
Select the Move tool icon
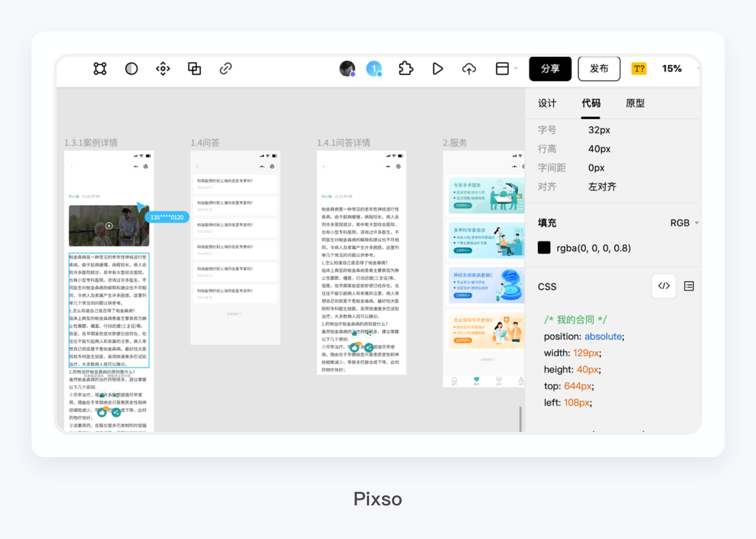[162, 69]
